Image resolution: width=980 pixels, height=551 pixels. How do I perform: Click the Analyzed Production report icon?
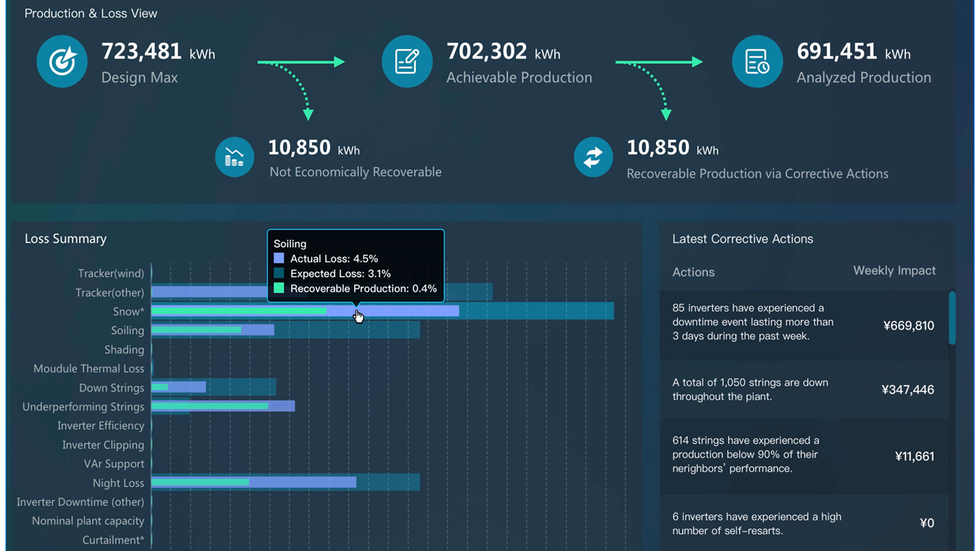pyautogui.click(x=757, y=62)
